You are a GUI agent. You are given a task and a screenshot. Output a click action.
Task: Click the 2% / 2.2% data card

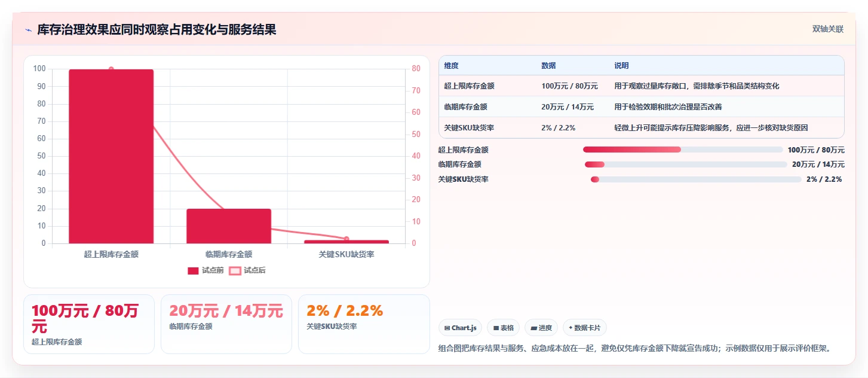tap(364, 324)
